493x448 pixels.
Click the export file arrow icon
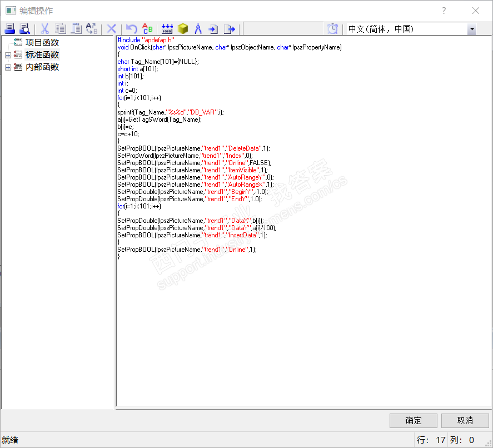pyautogui.click(x=230, y=29)
